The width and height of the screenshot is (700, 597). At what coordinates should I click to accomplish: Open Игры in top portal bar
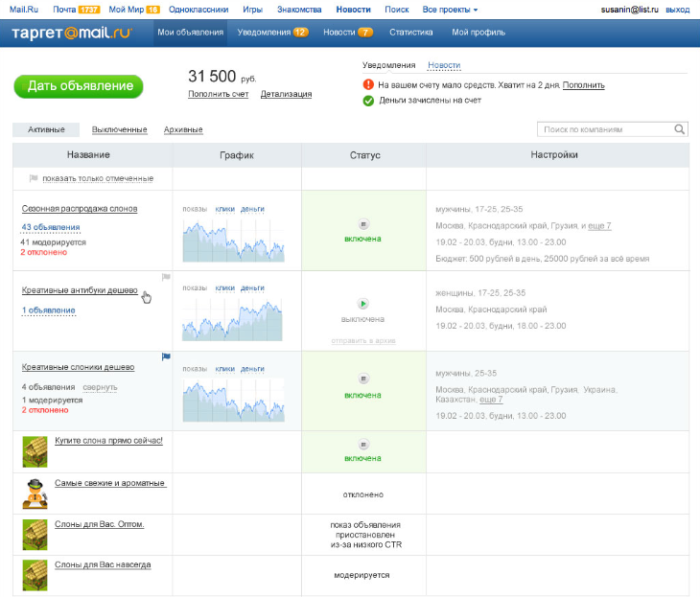tap(253, 10)
